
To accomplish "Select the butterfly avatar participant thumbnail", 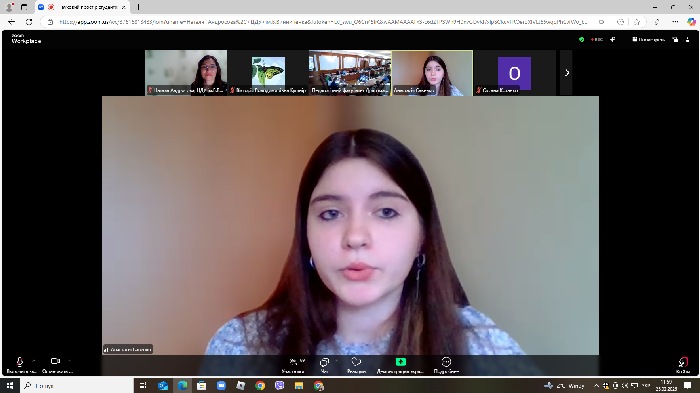I will [268, 72].
